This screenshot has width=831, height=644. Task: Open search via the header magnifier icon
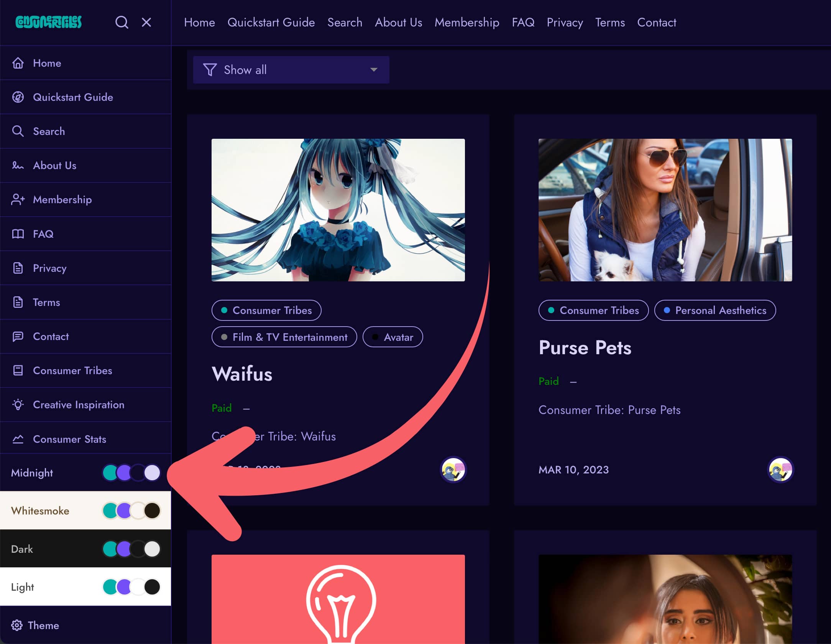[122, 22]
